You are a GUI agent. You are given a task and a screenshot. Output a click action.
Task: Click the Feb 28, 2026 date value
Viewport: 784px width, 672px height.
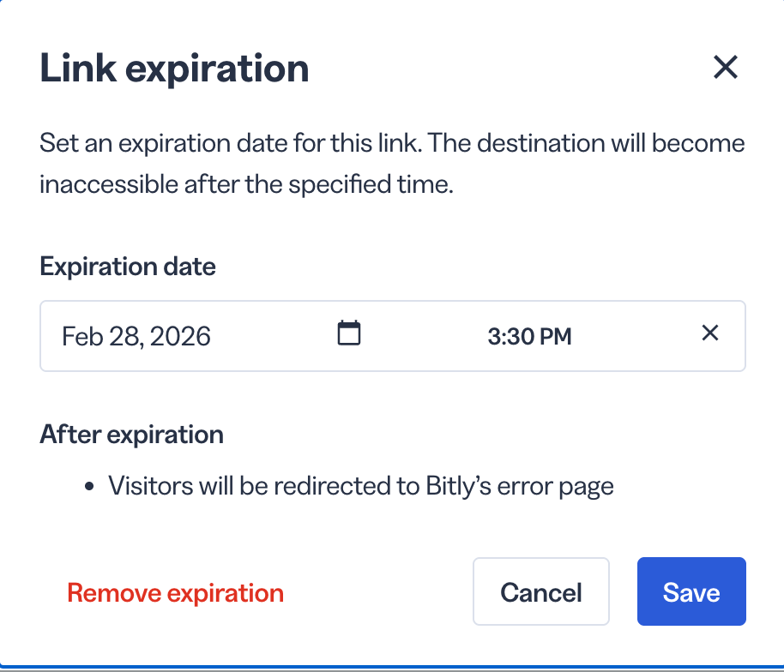pyautogui.click(x=136, y=336)
